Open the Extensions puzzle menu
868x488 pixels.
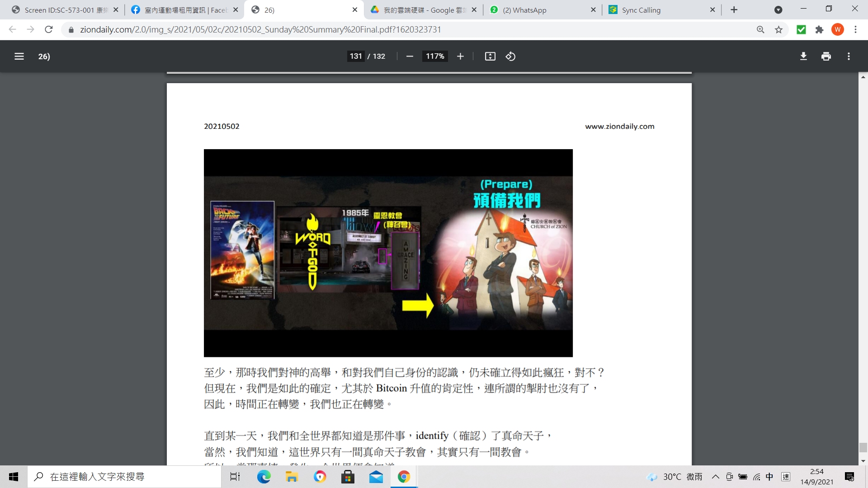click(x=819, y=30)
